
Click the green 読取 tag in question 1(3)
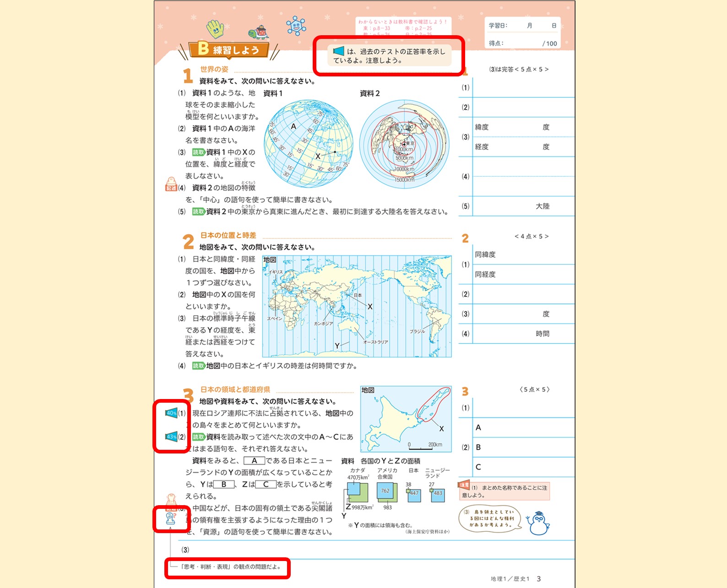198,152
